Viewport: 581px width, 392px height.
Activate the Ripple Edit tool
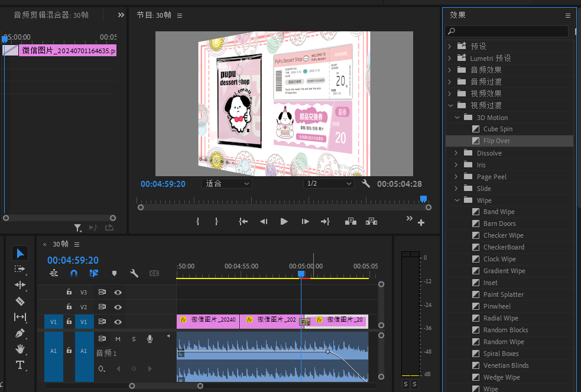20,285
